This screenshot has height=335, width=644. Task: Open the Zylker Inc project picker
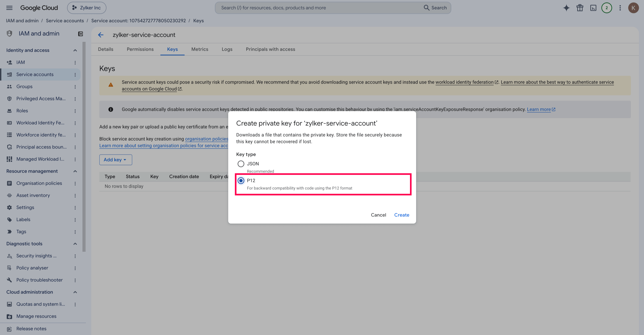tap(87, 8)
